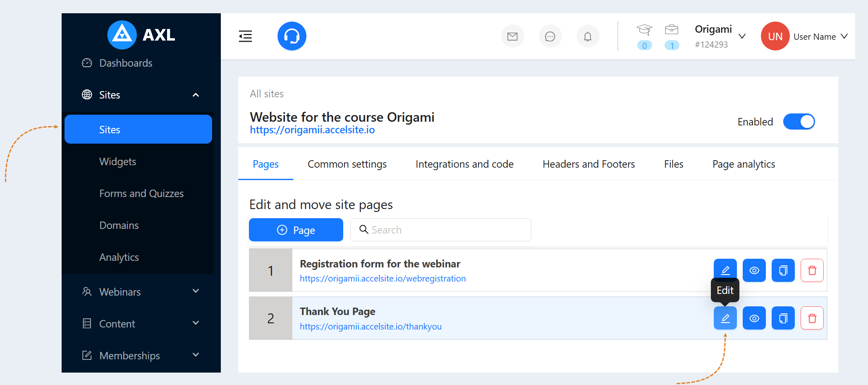The image size is (868, 385).
Task: Collapse the sidebar with the menu icon
Action: (x=245, y=36)
